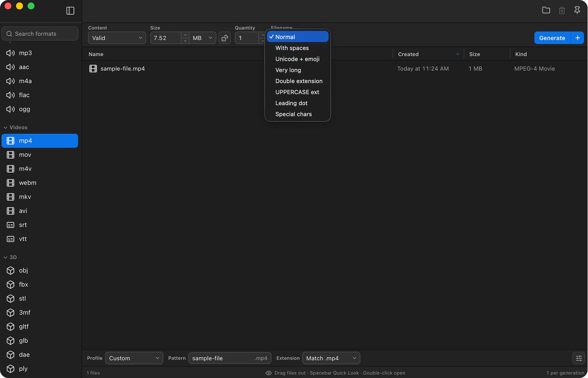The image size is (588, 378).
Task: Open the Profile dropdown set to Custom
Action: [134, 358]
